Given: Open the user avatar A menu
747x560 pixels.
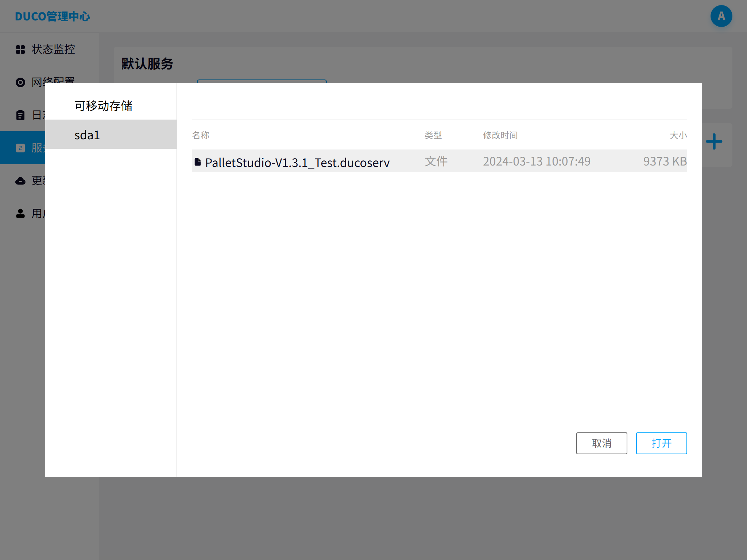Looking at the screenshot, I should click(x=721, y=16).
